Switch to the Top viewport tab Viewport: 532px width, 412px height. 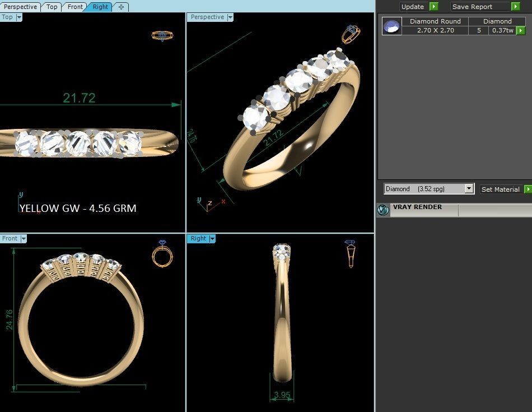52,7
